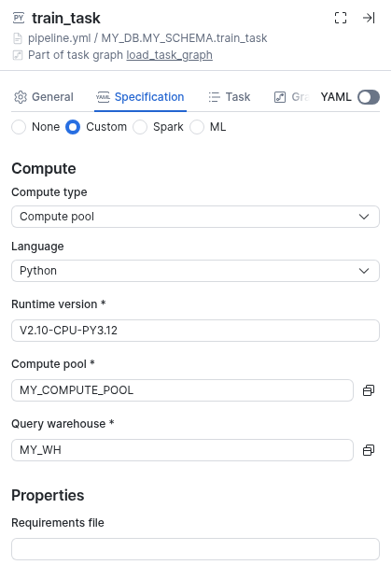Click the General tab gear icon

pos(21,97)
